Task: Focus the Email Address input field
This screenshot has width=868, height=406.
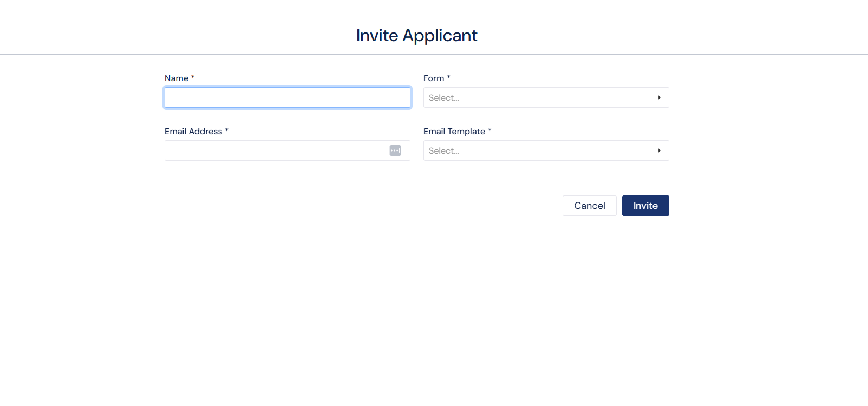Action: click(271, 150)
